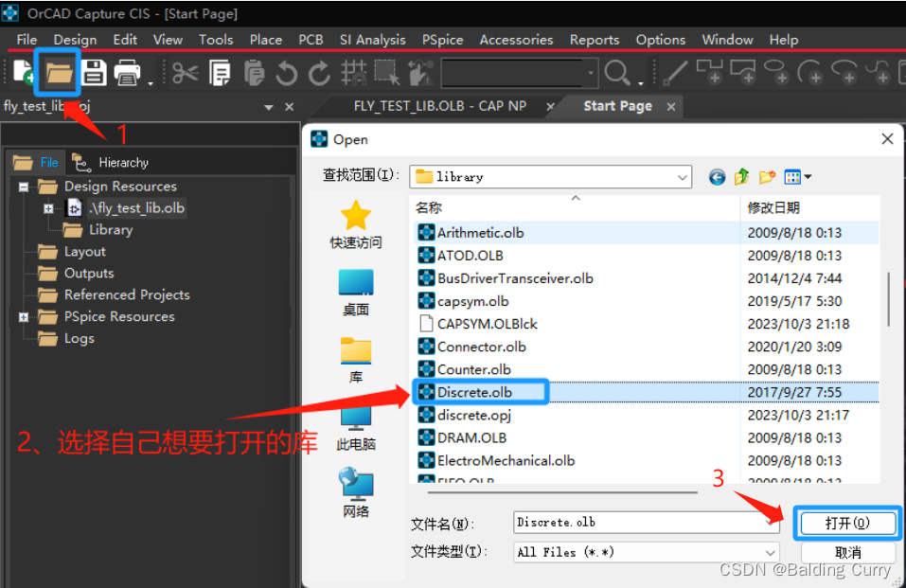Select the Place wire tool
This screenshot has width=906, height=588.
tap(674, 73)
